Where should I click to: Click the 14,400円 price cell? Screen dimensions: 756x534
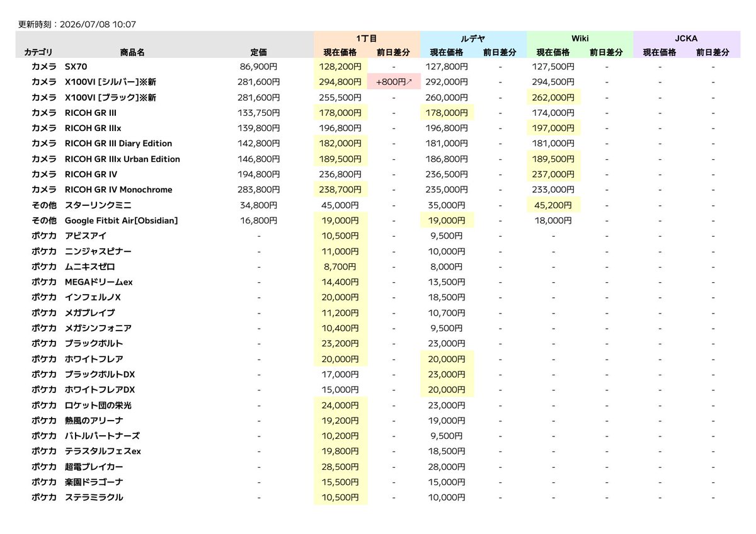341,282
